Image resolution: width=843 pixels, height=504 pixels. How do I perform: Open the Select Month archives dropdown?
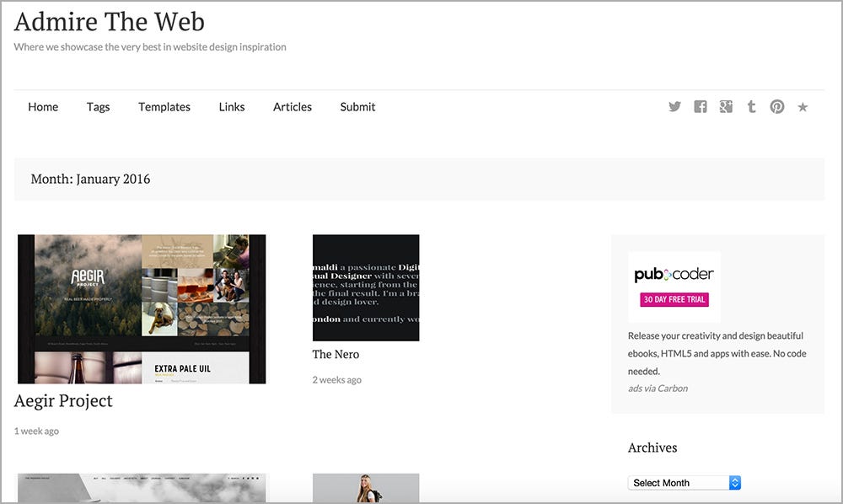(x=684, y=482)
